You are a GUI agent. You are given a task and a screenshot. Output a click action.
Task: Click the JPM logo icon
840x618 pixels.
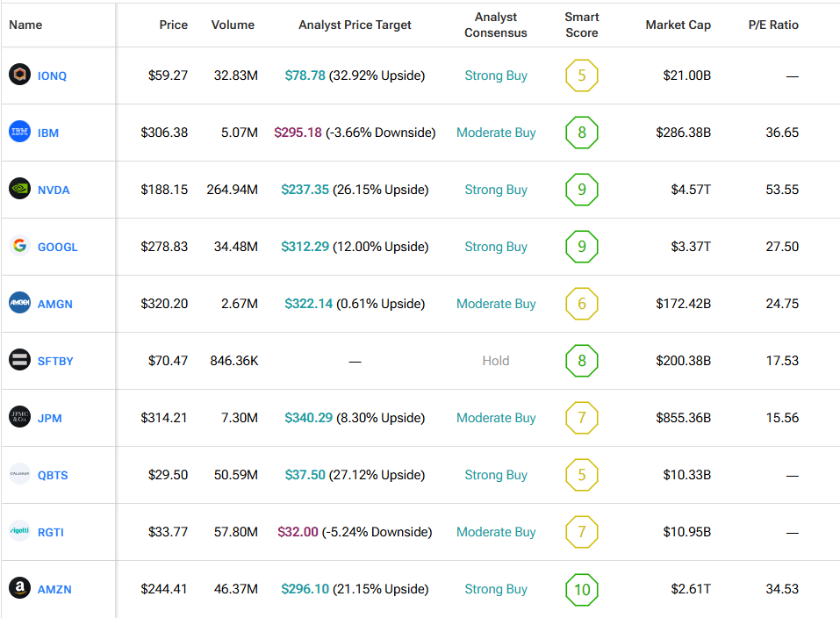click(x=19, y=418)
